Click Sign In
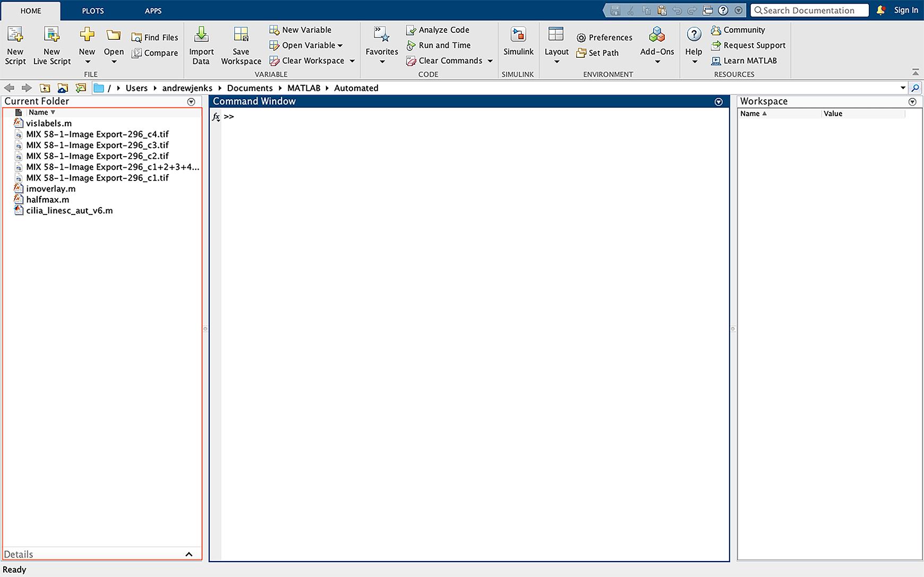 906,10
